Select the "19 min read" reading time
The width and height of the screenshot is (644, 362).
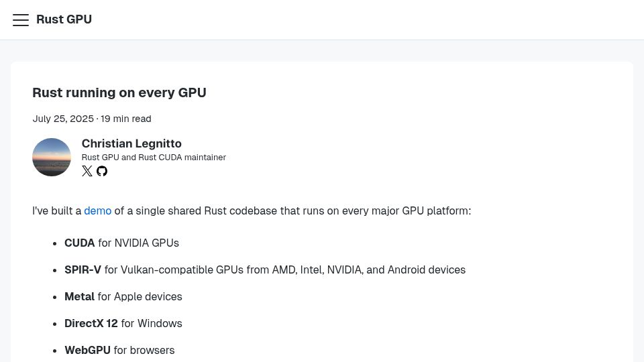(126, 119)
